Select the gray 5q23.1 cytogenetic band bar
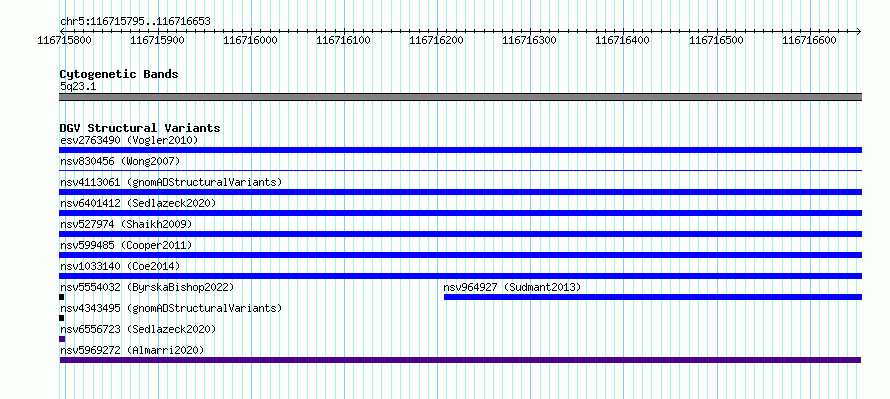This screenshot has height=399, width=890. (460, 97)
